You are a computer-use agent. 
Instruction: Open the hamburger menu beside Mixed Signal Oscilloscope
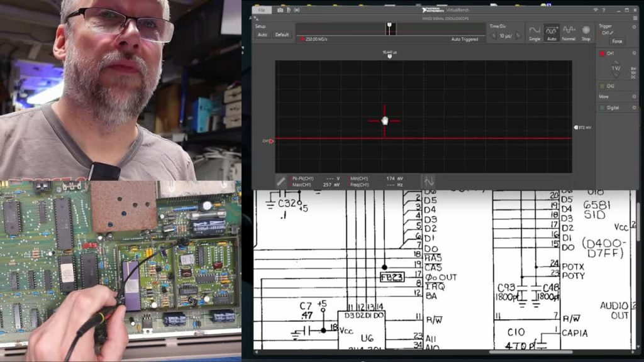635,18
